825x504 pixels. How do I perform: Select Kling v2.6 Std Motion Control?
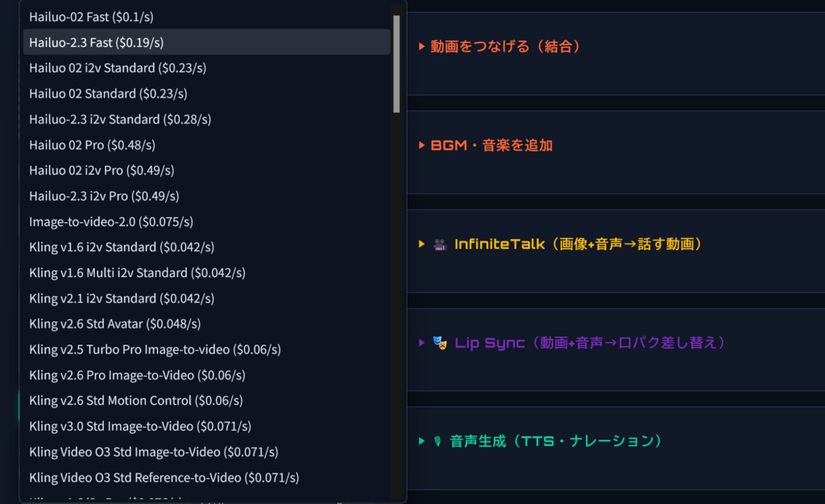point(136,400)
